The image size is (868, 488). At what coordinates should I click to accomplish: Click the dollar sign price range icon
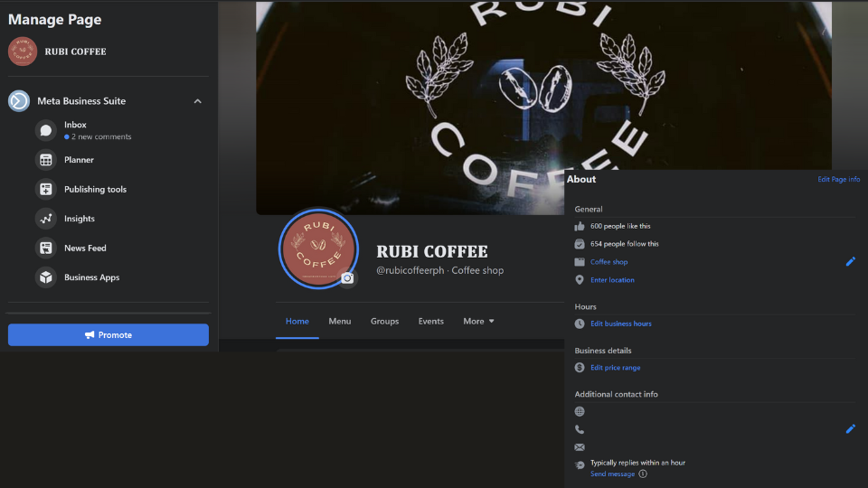[580, 368]
